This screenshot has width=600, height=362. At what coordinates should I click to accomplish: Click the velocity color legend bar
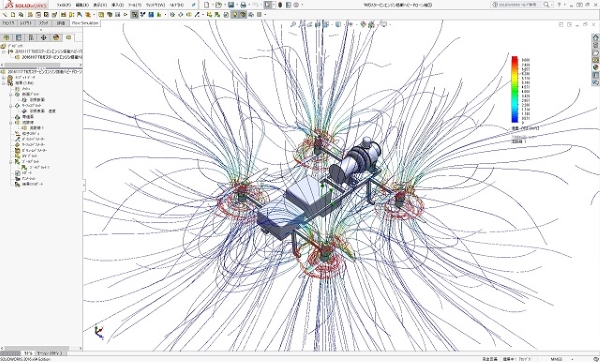click(515, 90)
